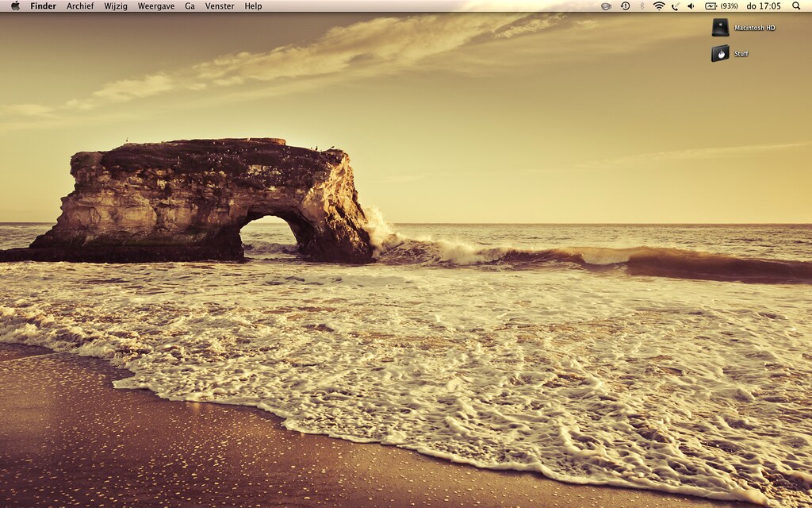This screenshot has height=508, width=812.
Task: Open the Wi-Fi menu
Action: [659, 6]
